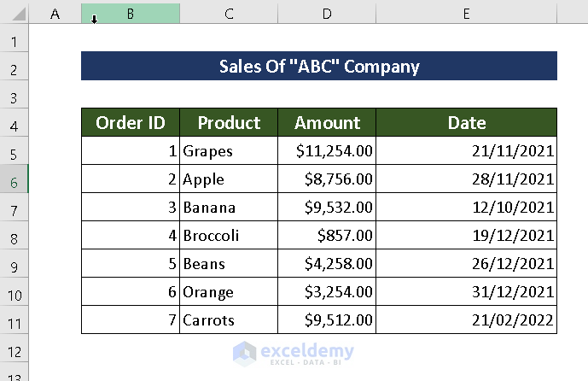Select the $8,756.00 amount cell
The image size is (588, 381).
tap(327, 179)
